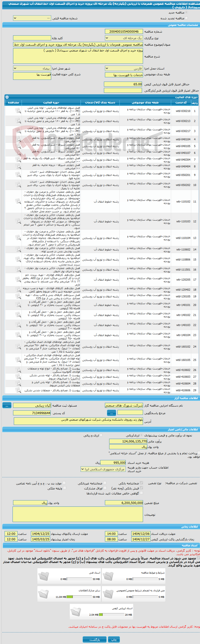This screenshot has height=644, width=200.
Task: Open view icon for row wtd-030217
Action: pyautogui.click(x=18, y=131)
